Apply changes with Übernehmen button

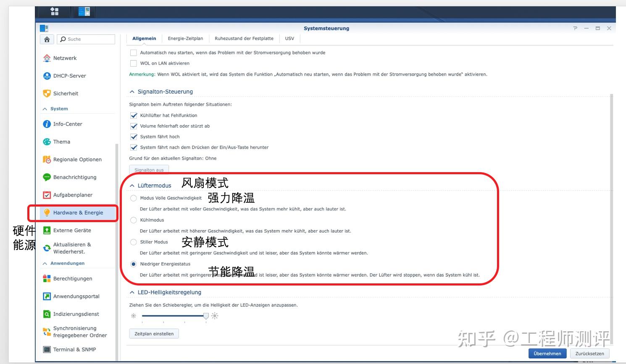click(x=547, y=354)
